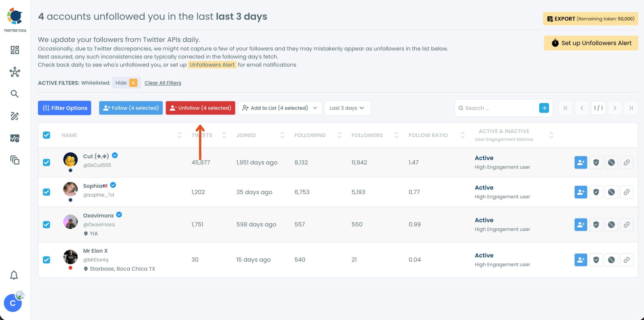Follow the Cut @0xCut555 account via row icon

581,162
